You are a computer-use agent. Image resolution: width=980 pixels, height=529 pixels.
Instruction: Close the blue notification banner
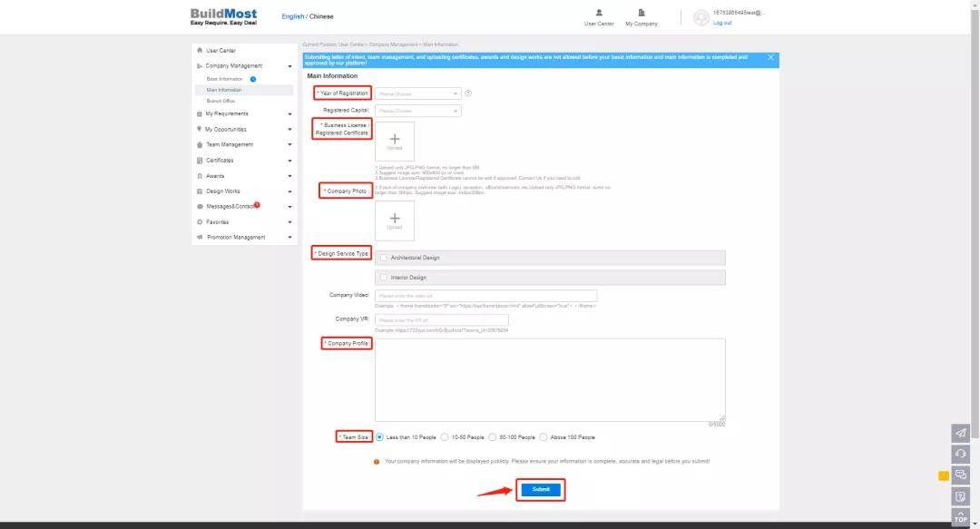(x=771, y=57)
